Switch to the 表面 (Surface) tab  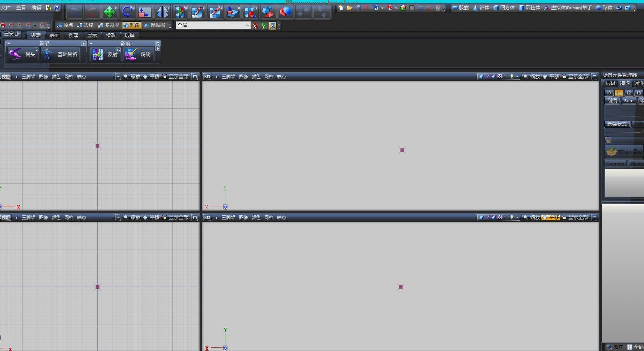[x=55, y=35]
